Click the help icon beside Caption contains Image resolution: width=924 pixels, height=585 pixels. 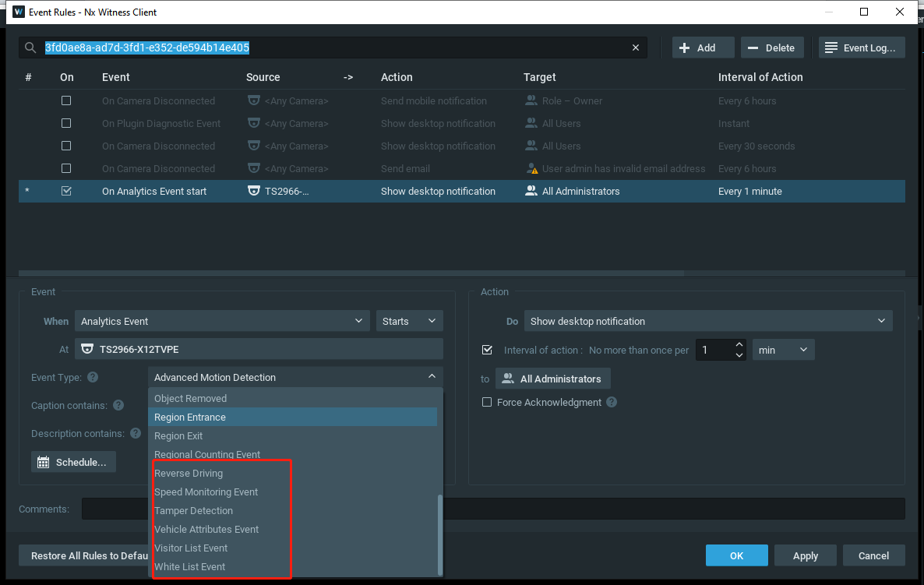point(118,405)
